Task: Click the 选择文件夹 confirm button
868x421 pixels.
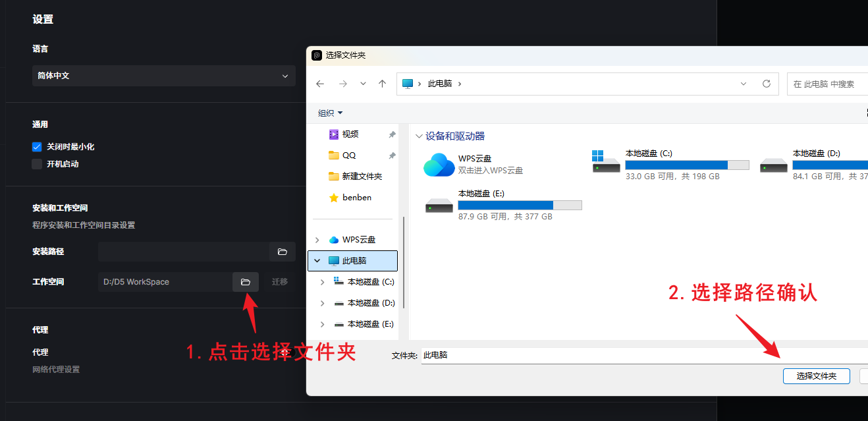Action: 816,376
